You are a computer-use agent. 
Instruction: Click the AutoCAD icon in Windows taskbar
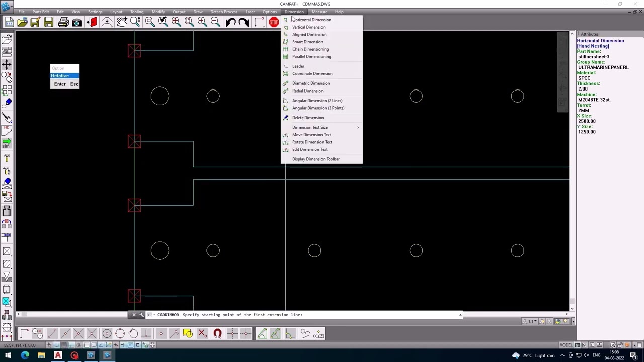pos(58,356)
